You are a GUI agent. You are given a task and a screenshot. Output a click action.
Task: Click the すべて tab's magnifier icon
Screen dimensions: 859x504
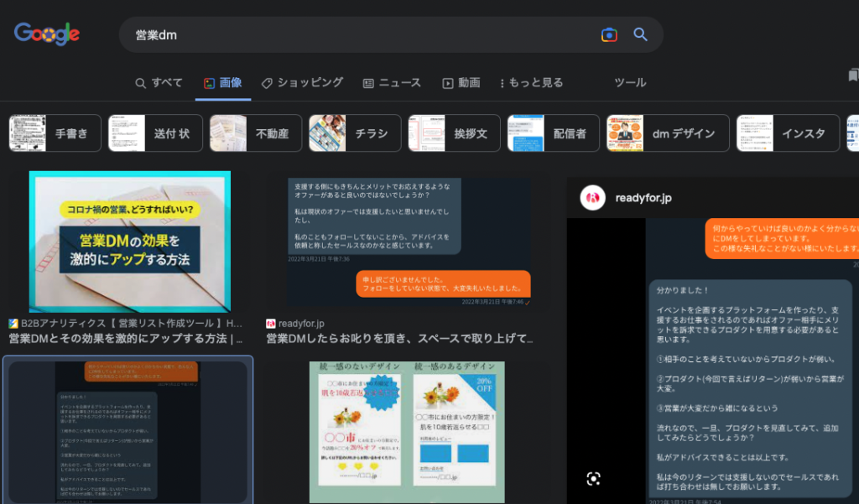point(141,82)
